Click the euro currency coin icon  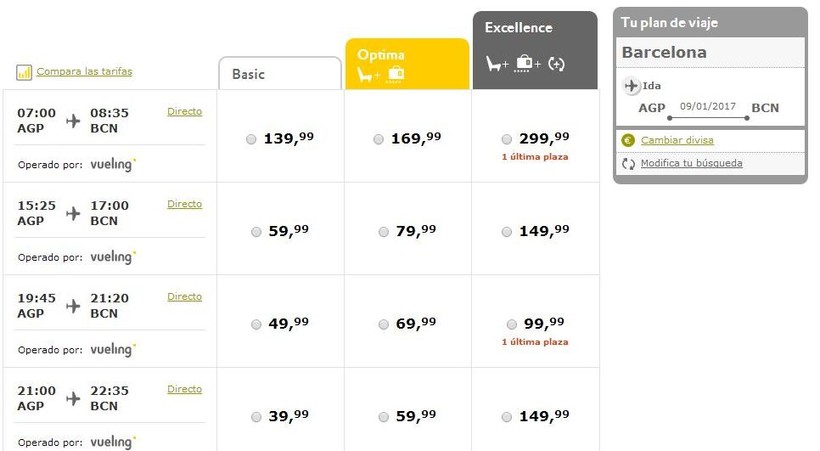(628, 141)
